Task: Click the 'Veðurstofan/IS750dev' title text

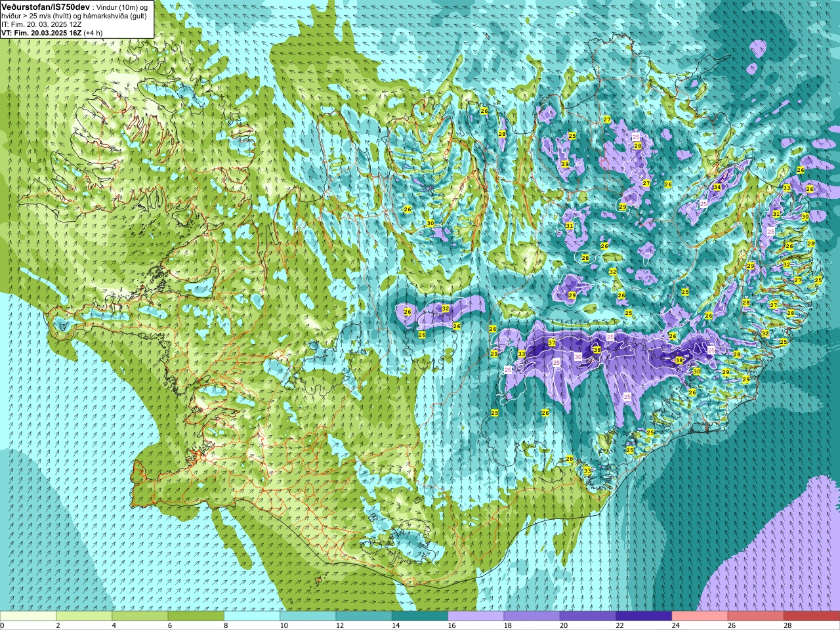Action: click(x=45, y=6)
